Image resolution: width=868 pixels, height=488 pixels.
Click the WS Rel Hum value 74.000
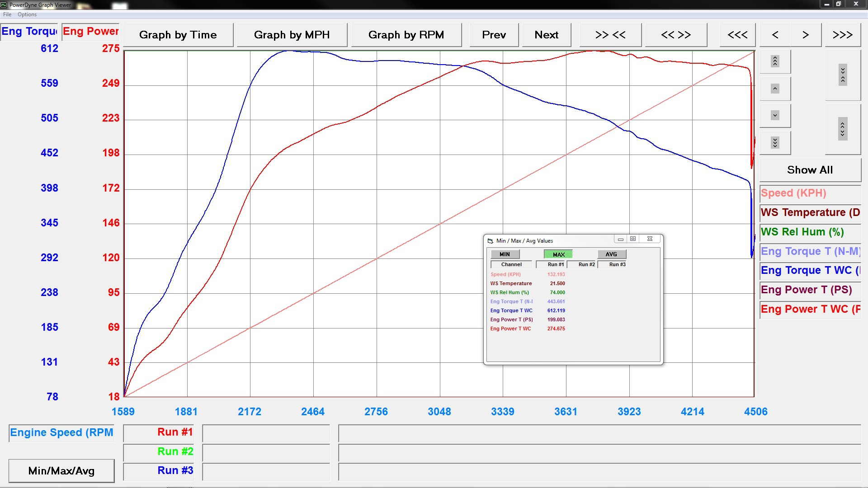point(557,292)
